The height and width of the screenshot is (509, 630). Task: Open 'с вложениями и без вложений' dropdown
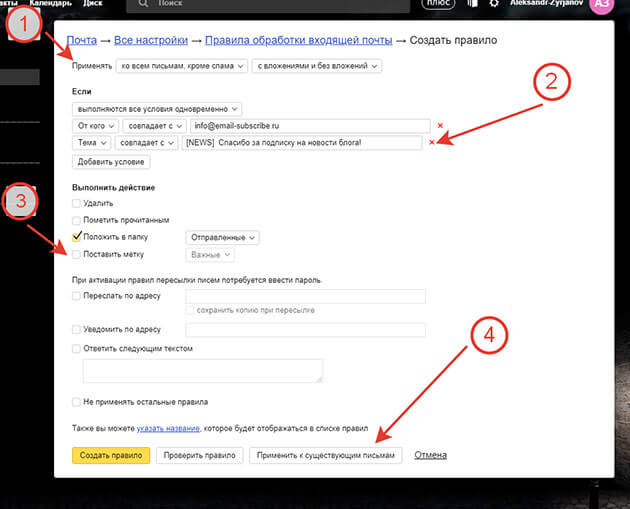point(317,66)
